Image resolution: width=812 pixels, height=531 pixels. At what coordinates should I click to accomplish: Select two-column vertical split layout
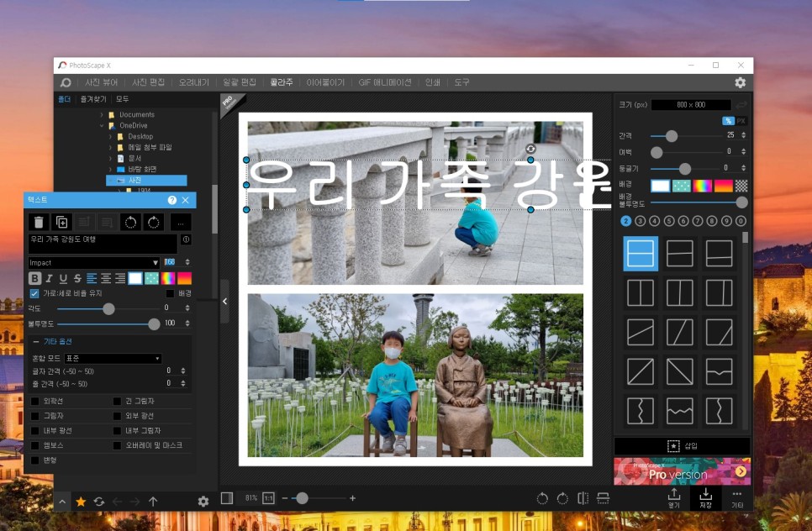(x=641, y=293)
